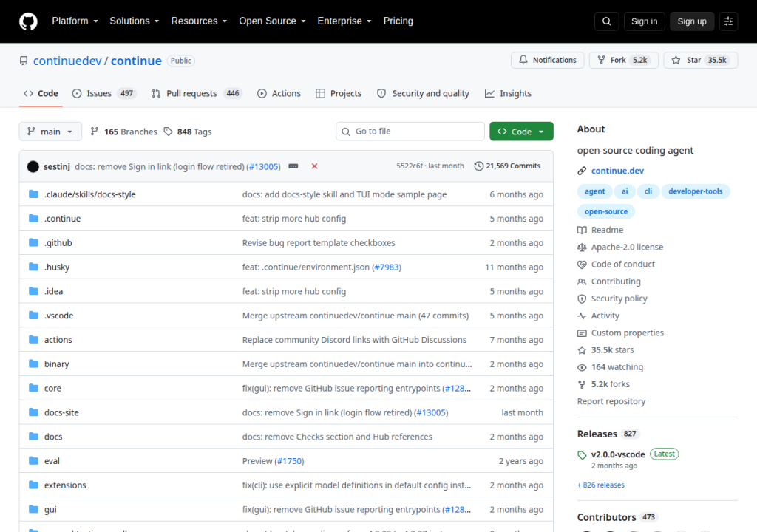
Task: Open the main branch selector
Action: tap(50, 132)
